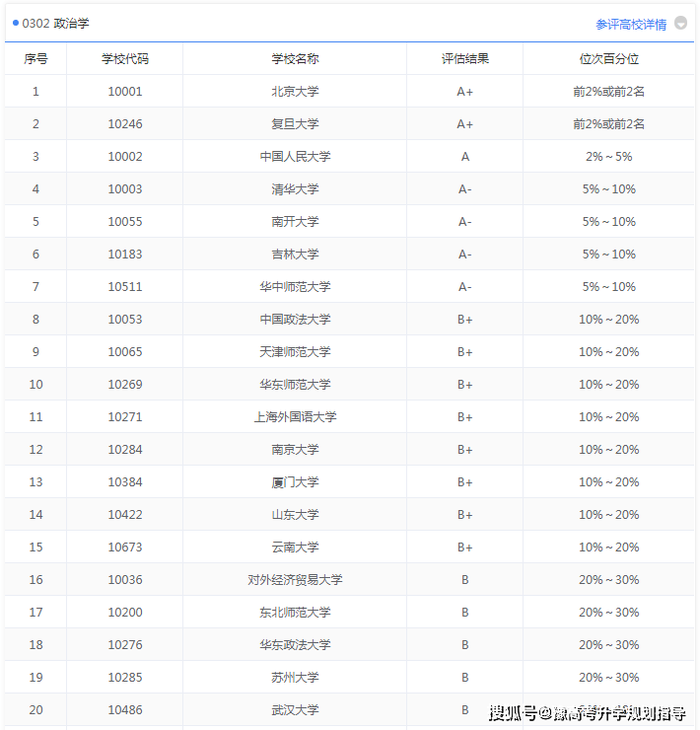The width and height of the screenshot is (700, 730).
Task: Click 前2%或前2名 in the 北京大学 row
Action: pyautogui.click(x=608, y=92)
